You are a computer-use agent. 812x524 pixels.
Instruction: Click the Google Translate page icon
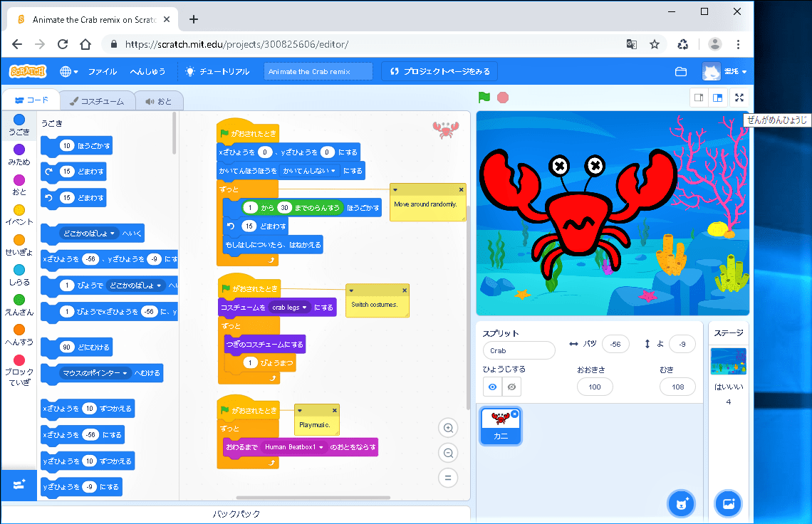pyautogui.click(x=631, y=44)
